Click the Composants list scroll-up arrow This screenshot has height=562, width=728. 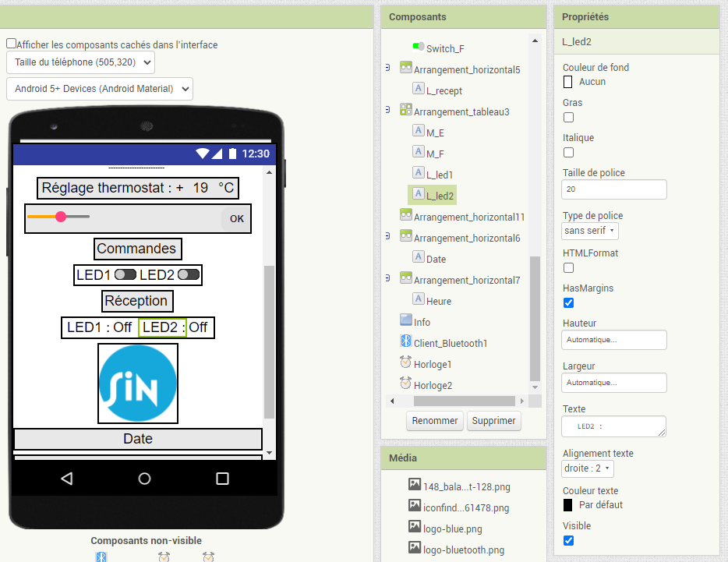point(535,41)
